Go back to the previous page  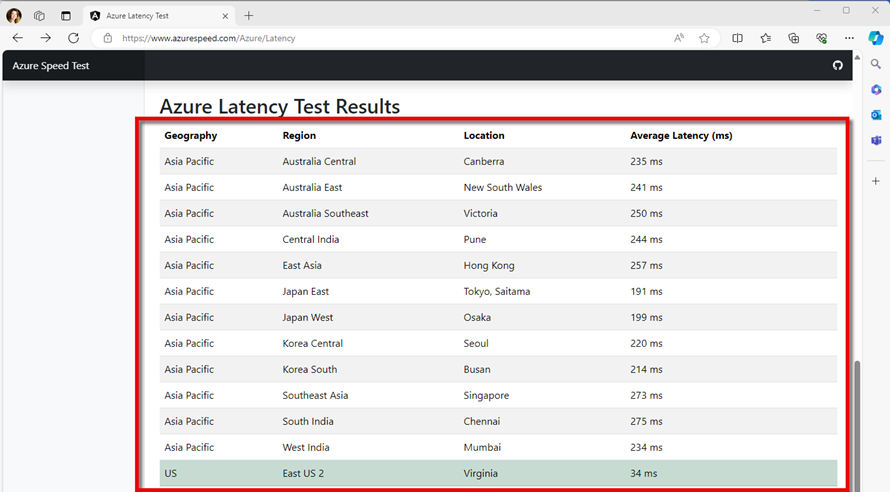point(17,38)
